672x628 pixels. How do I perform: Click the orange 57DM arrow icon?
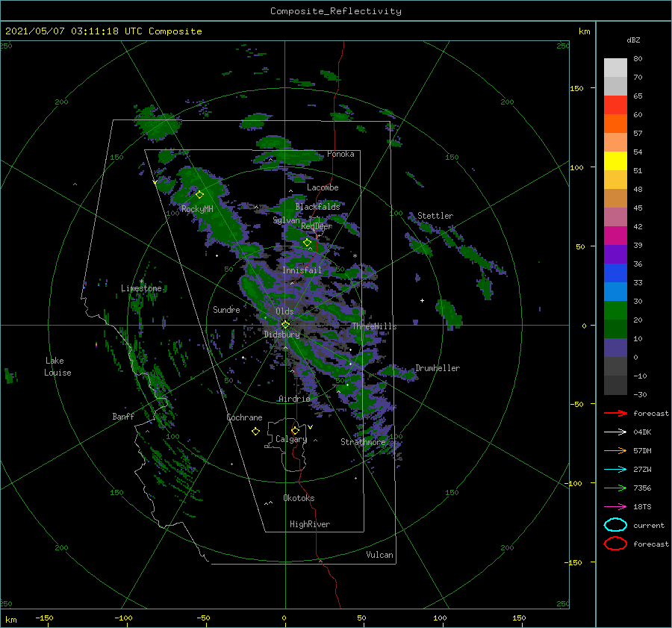point(615,450)
